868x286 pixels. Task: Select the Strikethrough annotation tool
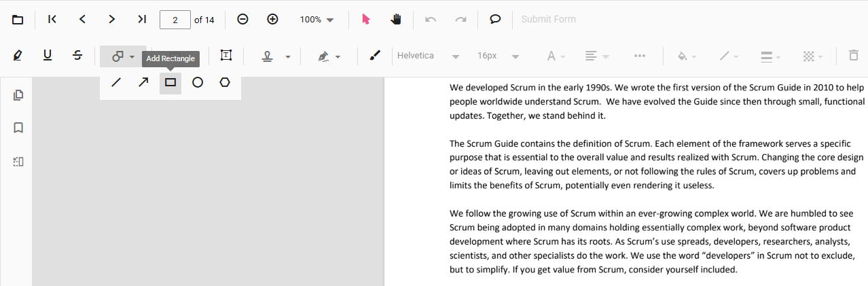(77, 56)
